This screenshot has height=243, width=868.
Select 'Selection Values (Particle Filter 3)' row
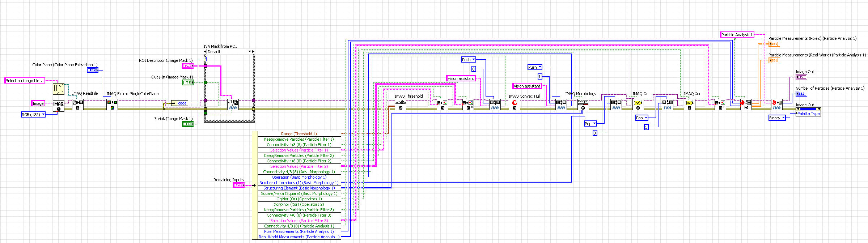click(x=299, y=221)
